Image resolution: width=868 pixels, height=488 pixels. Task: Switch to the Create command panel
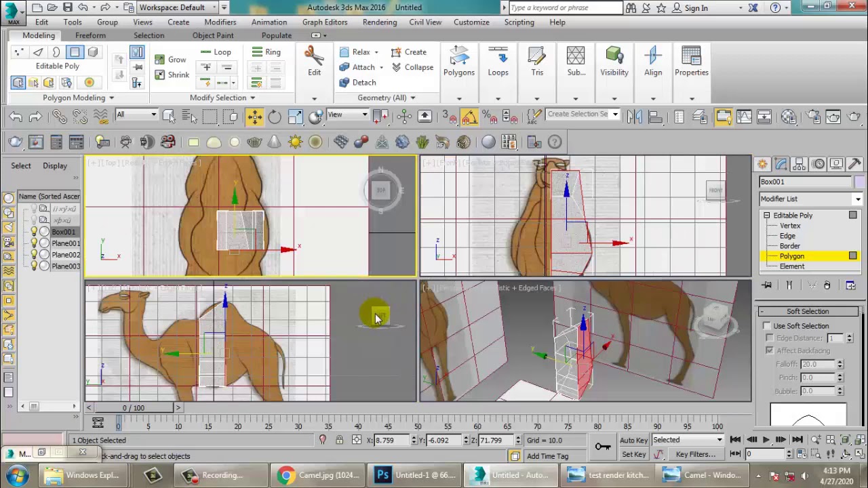point(763,164)
